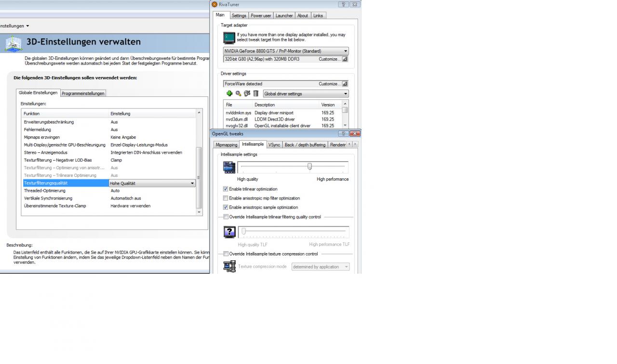Click the Funktion column header
617x364 pixels.
point(66,113)
